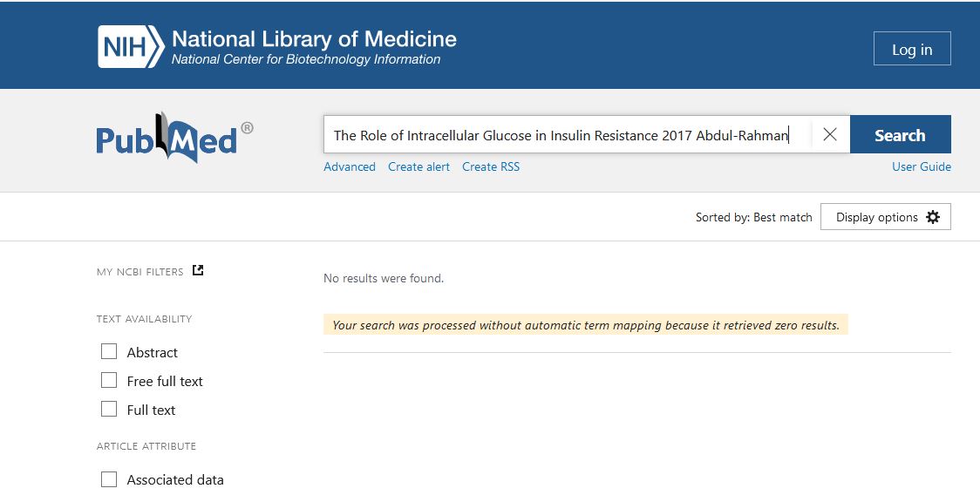980x502 pixels.
Task: Select the Create RSS link
Action: pyautogui.click(x=490, y=166)
